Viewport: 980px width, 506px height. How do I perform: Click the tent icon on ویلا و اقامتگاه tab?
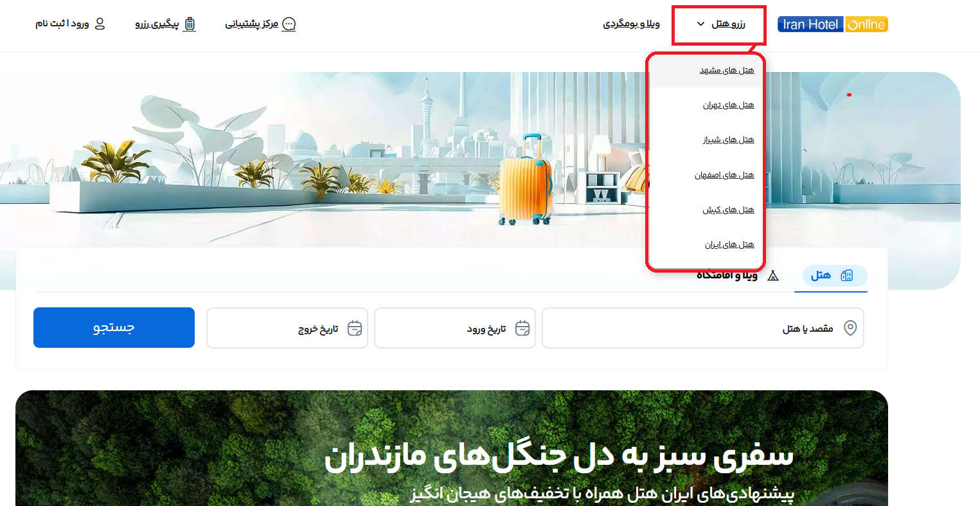[x=774, y=275]
